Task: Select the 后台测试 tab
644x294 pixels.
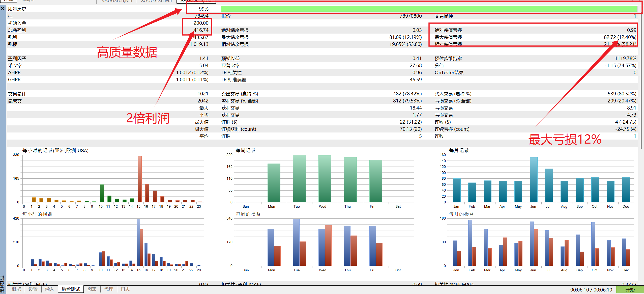Action: point(71,289)
